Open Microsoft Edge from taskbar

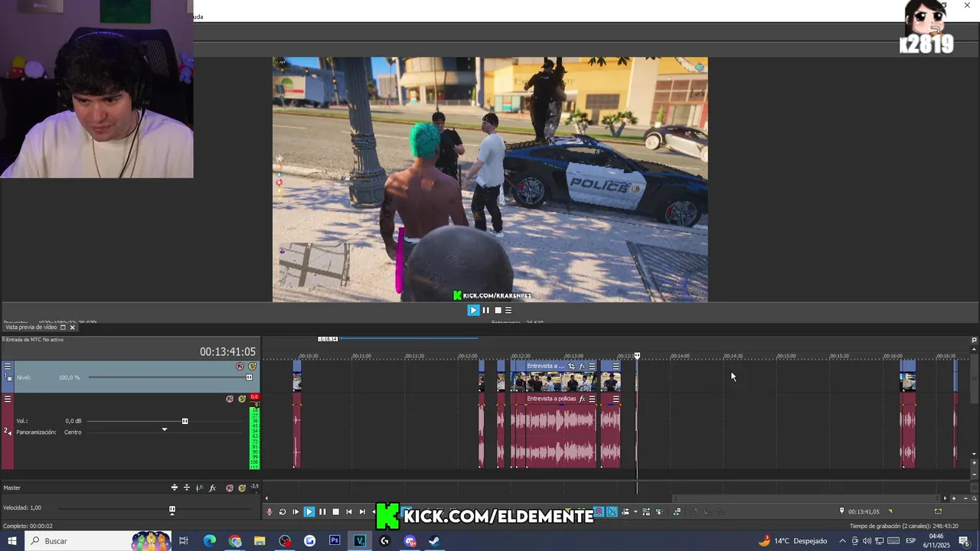pos(210,541)
